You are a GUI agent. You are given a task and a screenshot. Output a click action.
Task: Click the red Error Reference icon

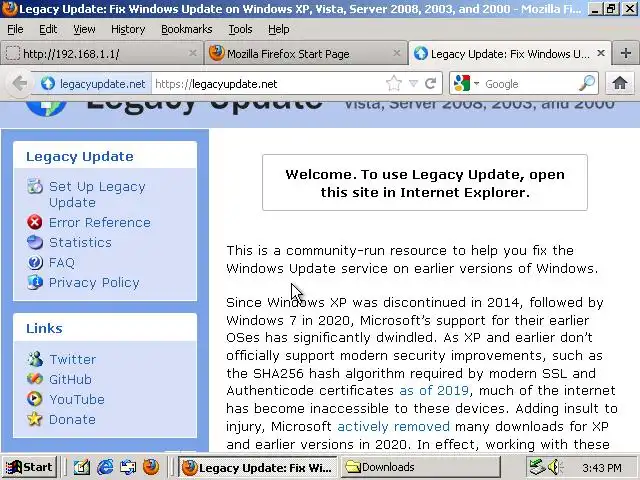point(35,222)
